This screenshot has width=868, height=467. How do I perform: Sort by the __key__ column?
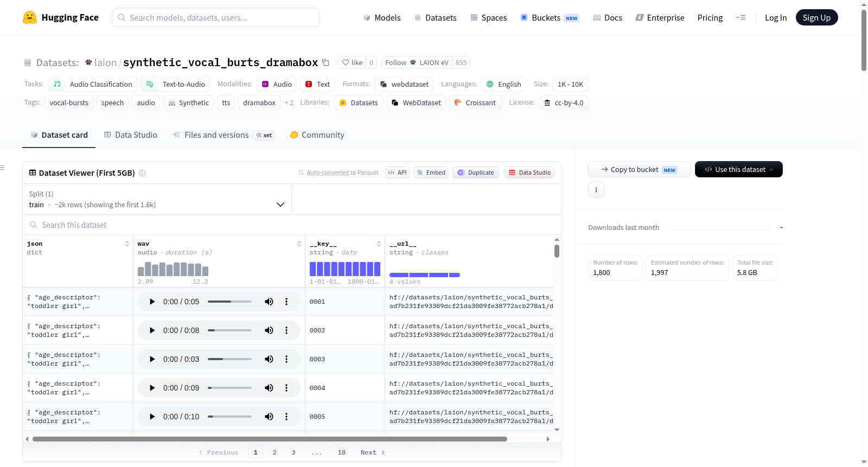(x=379, y=244)
